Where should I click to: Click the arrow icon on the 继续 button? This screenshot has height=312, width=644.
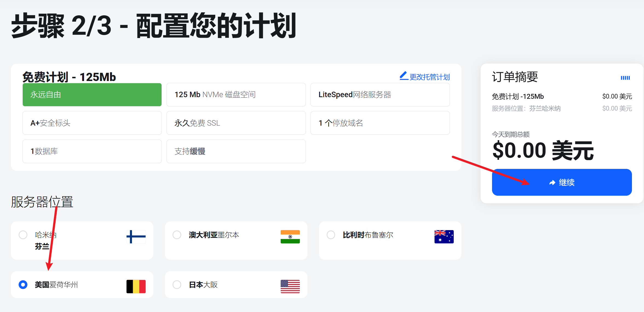click(552, 183)
